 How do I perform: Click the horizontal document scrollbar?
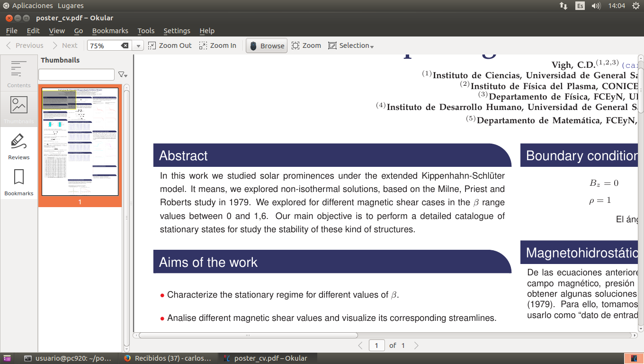[x=248, y=335]
